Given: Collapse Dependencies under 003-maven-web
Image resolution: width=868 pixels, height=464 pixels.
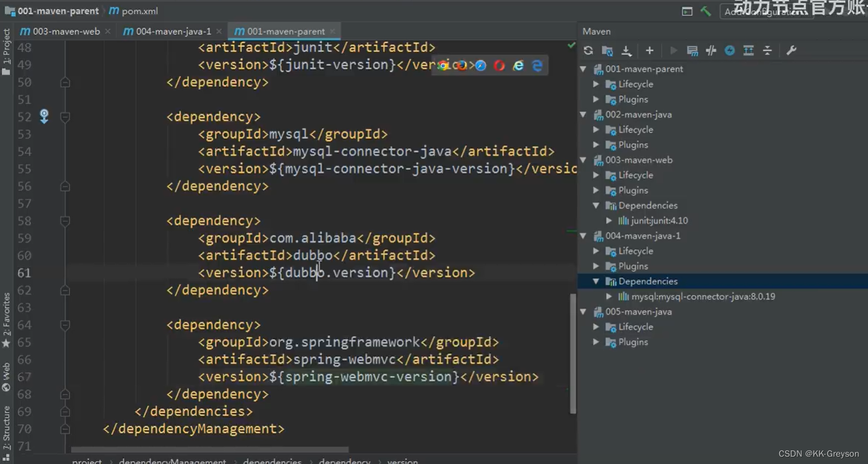Looking at the screenshot, I should point(596,205).
